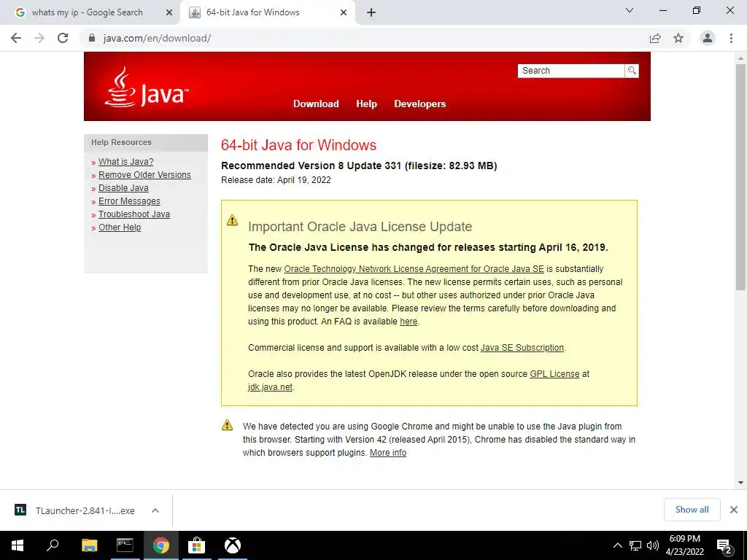
Task: Click 'Important Oracle Java License Update' heading
Action: tap(360, 227)
